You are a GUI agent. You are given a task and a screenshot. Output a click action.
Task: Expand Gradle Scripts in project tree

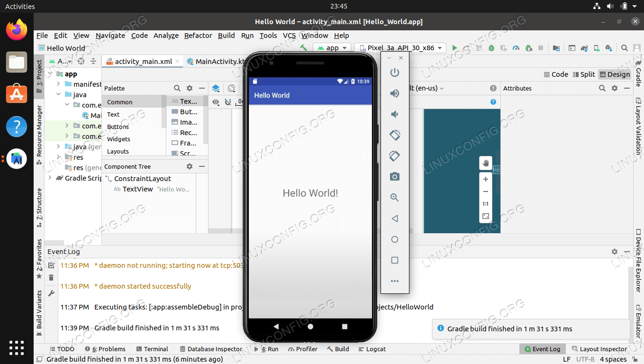pos(50,178)
